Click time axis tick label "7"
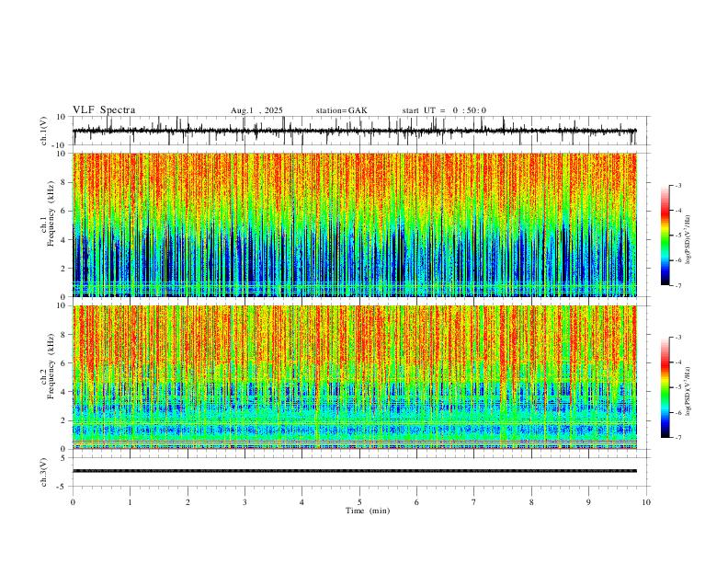 point(474,502)
